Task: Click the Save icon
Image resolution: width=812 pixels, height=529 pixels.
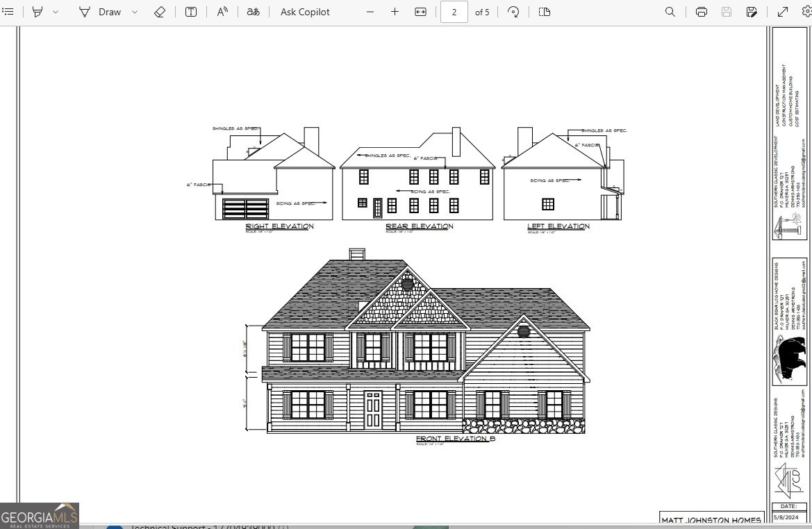Action: 727,11
